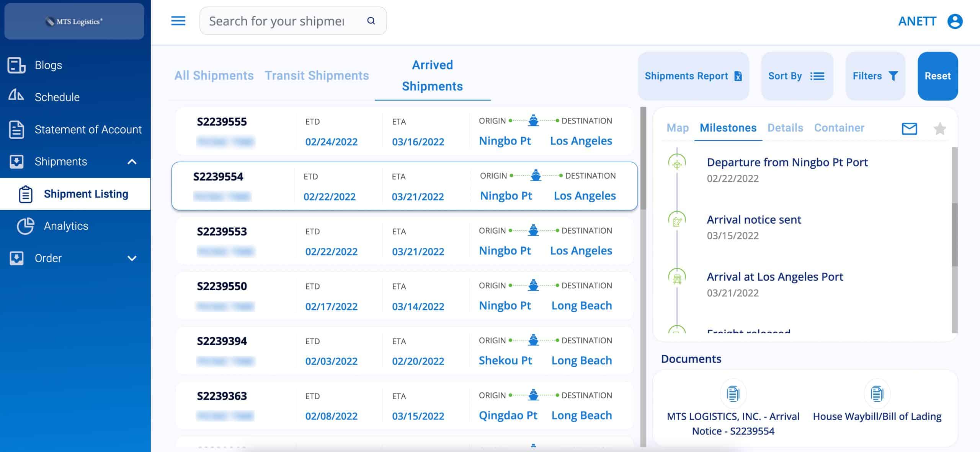Select shipment S2239363
Viewport: 980px width, 452px height.
click(404, 406)
